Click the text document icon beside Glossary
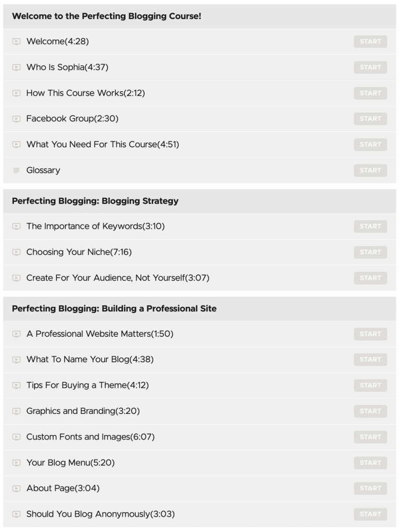This screenshot has width=401, height=532. [x=16, y=170]
